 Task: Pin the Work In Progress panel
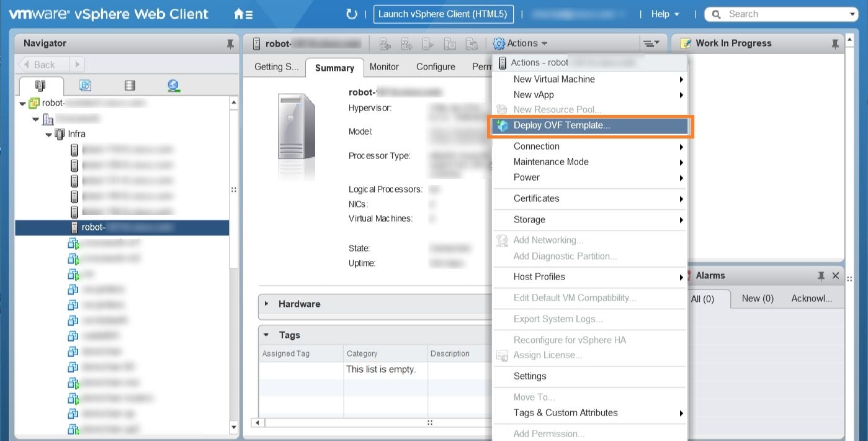835,43
